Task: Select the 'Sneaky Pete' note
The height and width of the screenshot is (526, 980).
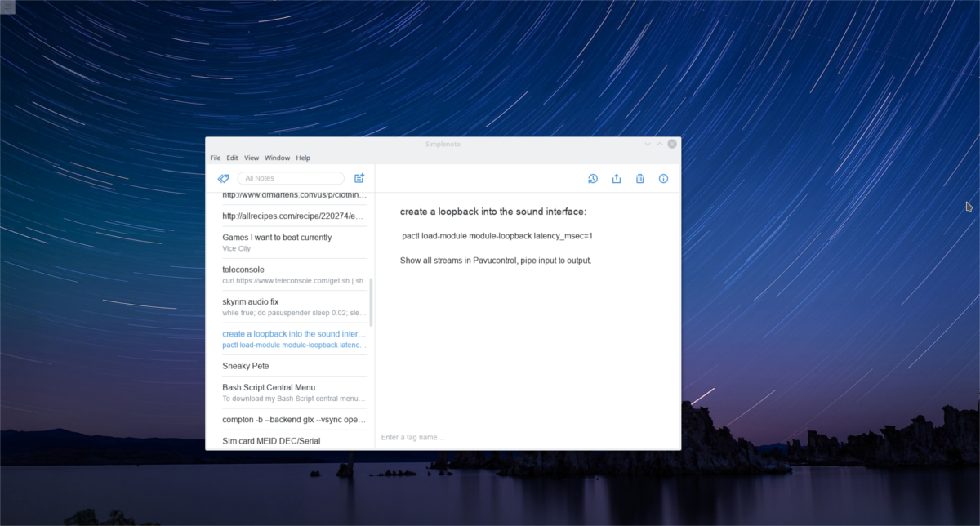Action: coord(295,366)
